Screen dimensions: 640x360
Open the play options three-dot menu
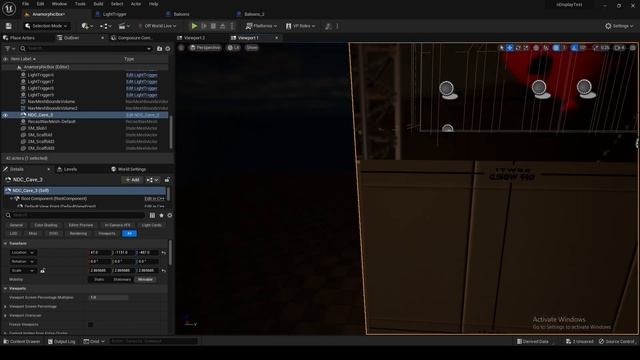[232, 26]
